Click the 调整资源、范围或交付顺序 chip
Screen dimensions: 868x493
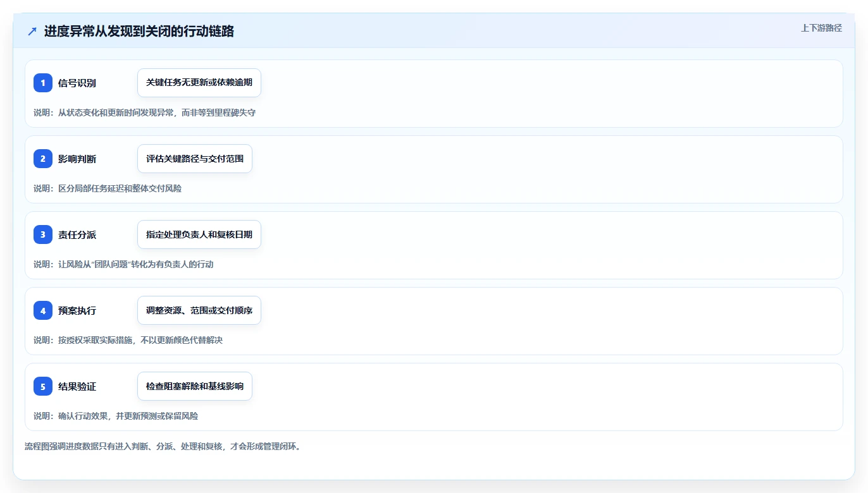(x=199, y=310)
